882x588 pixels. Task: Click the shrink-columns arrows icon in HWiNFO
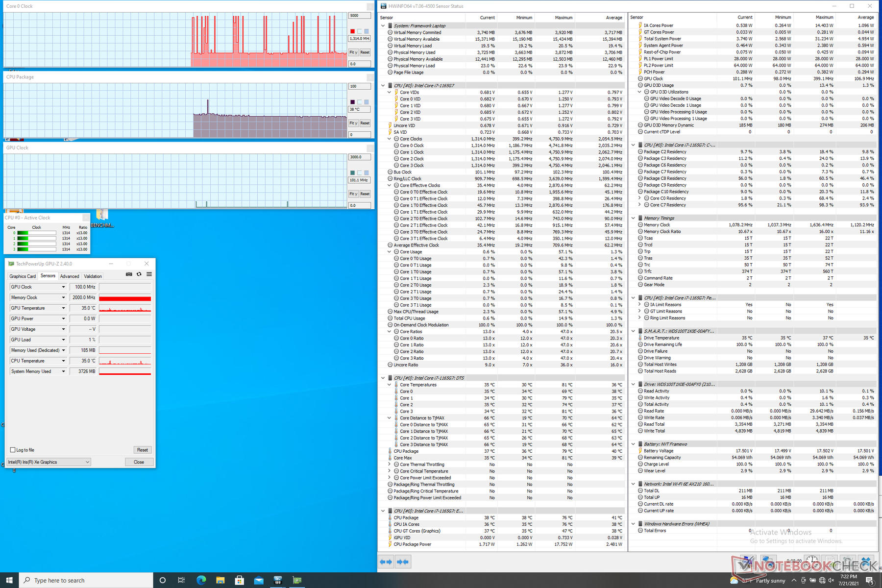[402, 562]
